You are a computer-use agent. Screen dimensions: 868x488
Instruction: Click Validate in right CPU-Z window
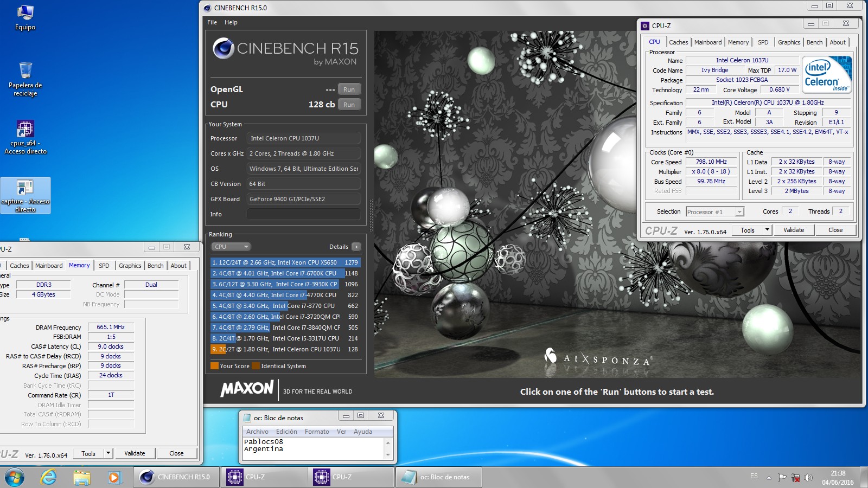coord(794,230)
